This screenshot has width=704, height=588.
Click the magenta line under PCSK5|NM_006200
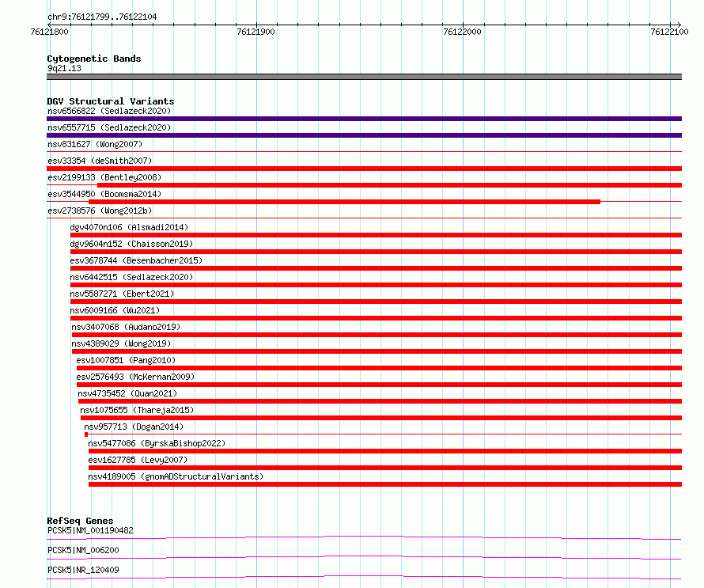coord(364,557)
